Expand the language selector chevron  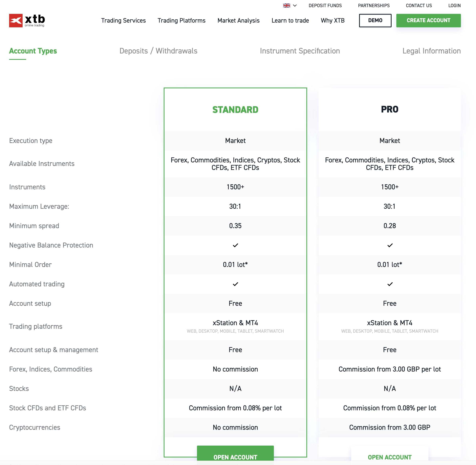point(295,6)
